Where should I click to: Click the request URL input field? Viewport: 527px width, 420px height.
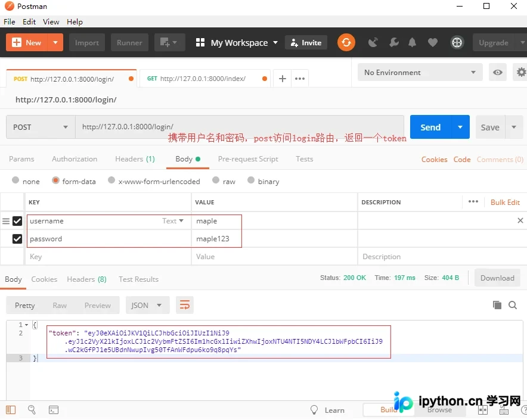239,127
